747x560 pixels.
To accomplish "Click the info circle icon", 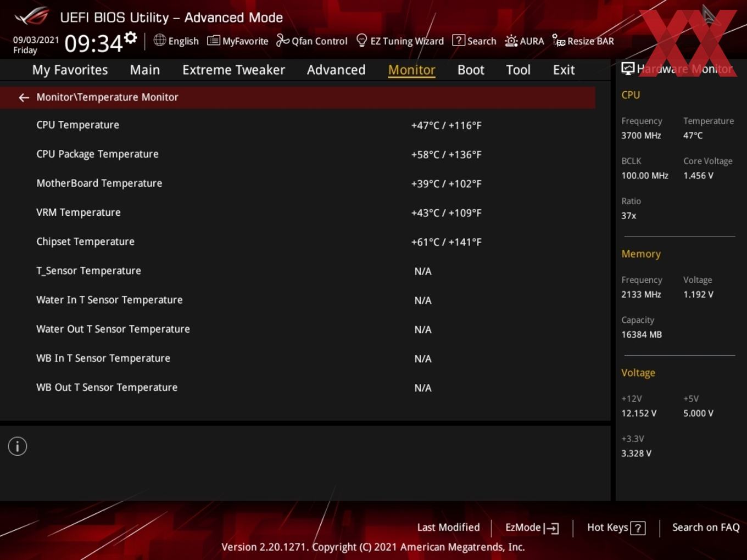I will [x=18, y=446].
